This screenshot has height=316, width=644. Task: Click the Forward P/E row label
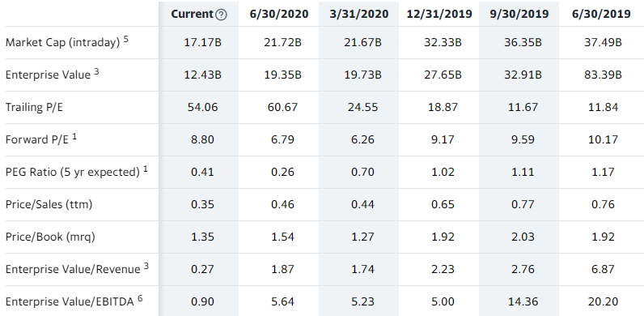[37, 139]
